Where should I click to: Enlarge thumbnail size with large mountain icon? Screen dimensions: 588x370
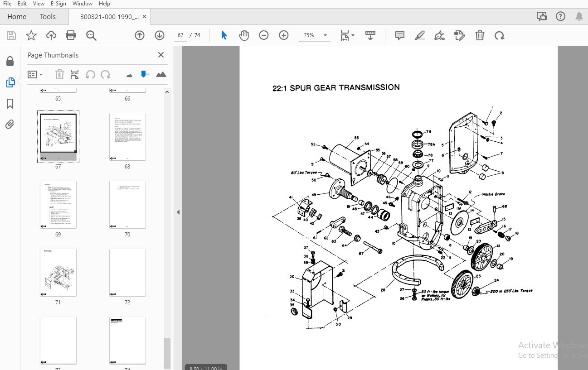click(x=161, y=74)
